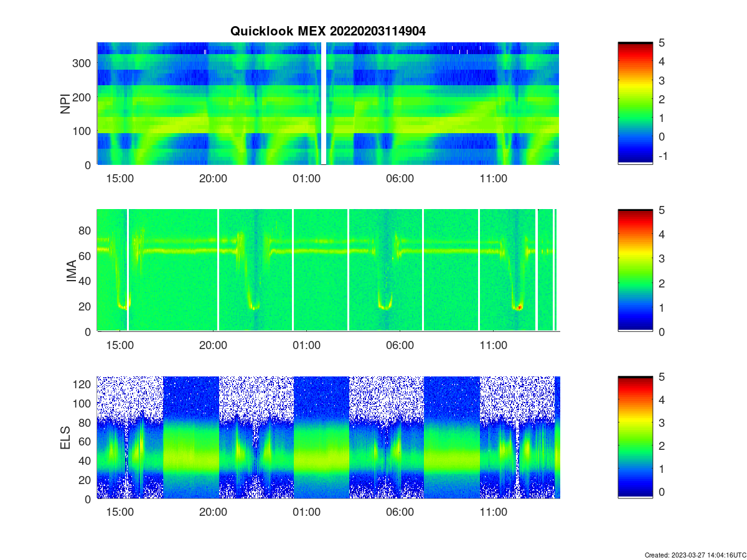The image size is (747, 560).
Task: Click the NPI panel's color scale bar
Action: [x=635, y=103]
